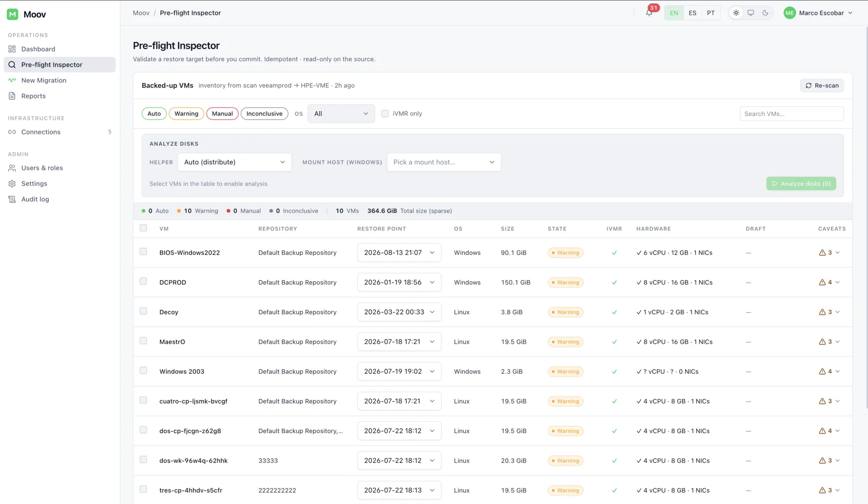
Task: Go to Dashboard in sidebar
Action: pos(59,49)
